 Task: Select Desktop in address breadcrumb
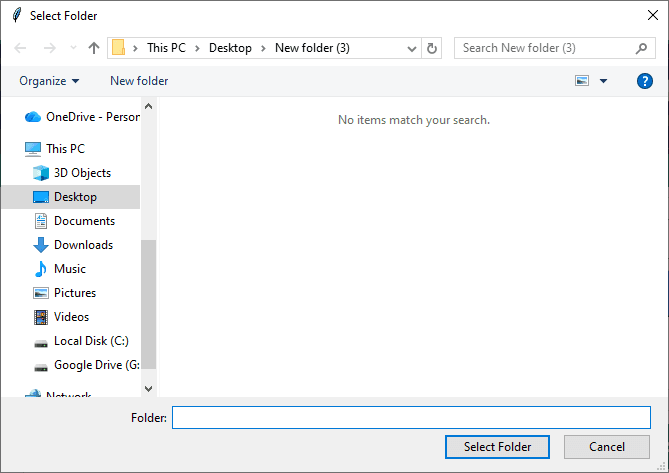point(230,48)
